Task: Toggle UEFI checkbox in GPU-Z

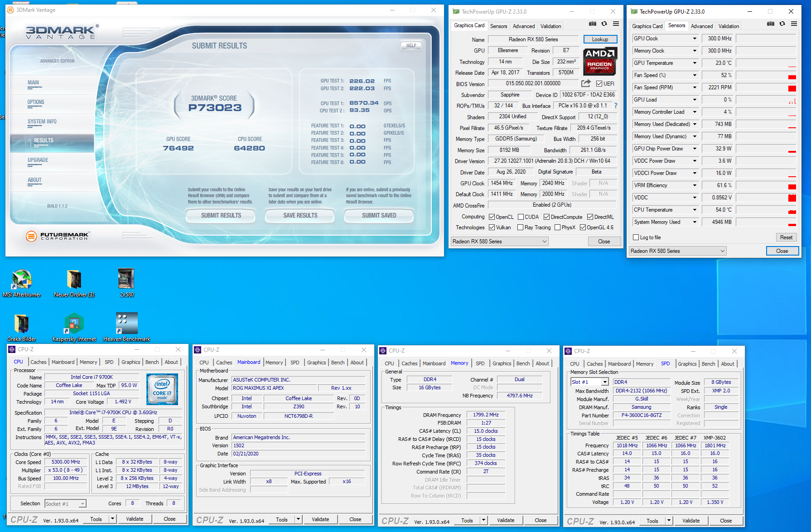Action: [599, 84]
